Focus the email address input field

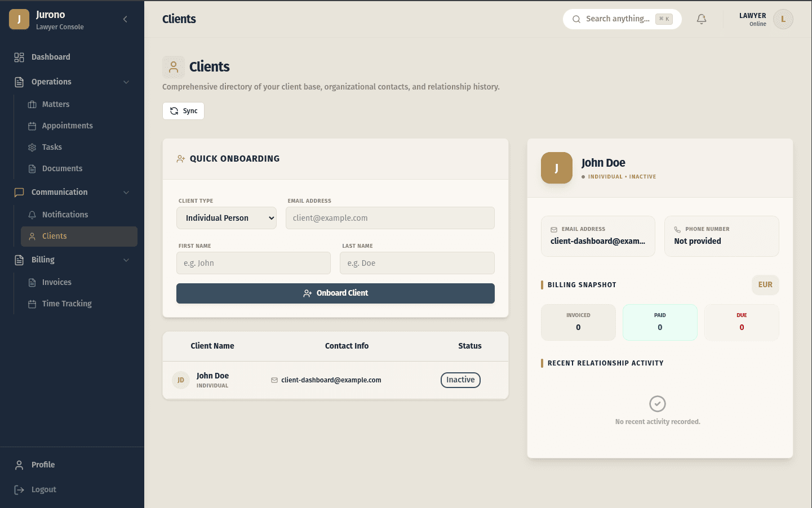[x=390, y=218]
